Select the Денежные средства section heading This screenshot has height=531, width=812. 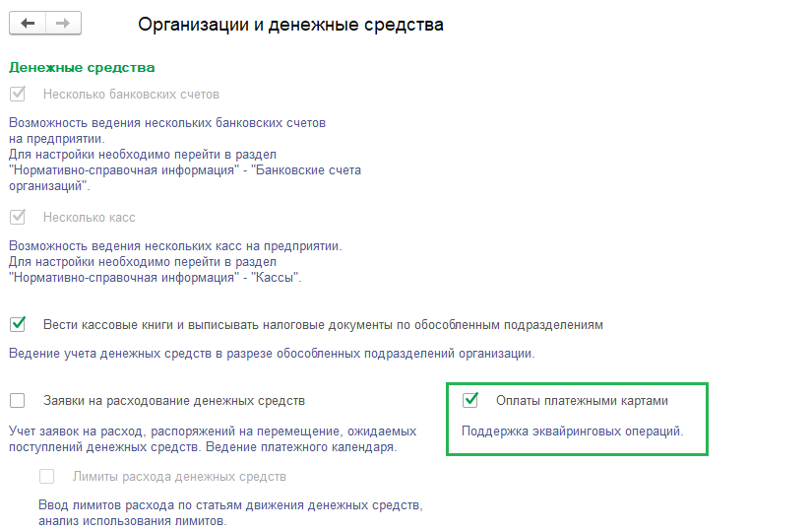[x=82, y=67]
